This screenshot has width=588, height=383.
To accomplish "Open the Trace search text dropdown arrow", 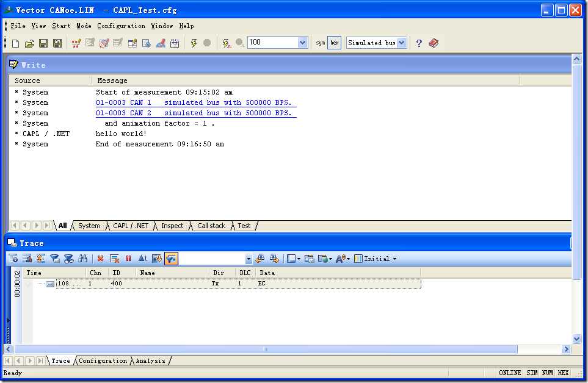I will tap(249, 259).
